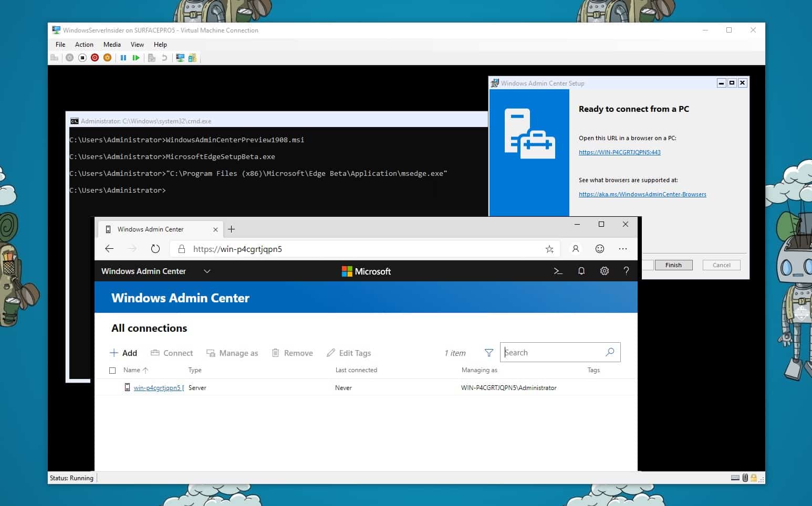Sort by the Last connected column header
This screenshot has height=506, width=812.
tap(356, 370)
